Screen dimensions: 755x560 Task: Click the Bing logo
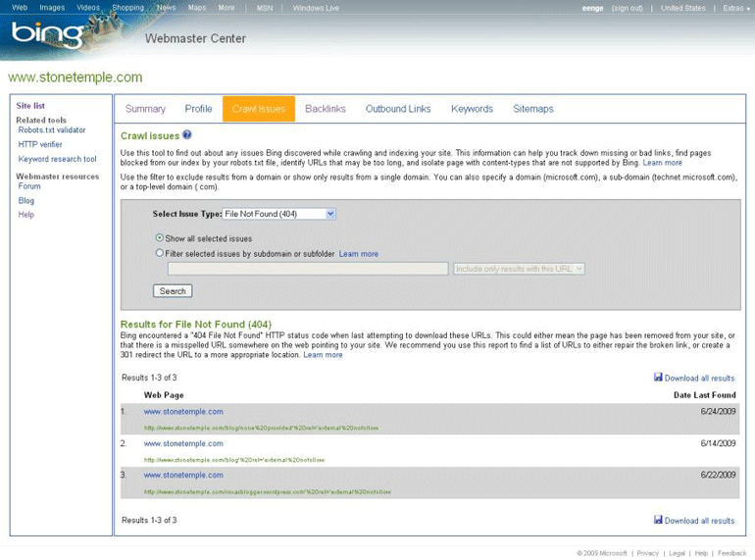pyautogui.click(x=47, y=34)
